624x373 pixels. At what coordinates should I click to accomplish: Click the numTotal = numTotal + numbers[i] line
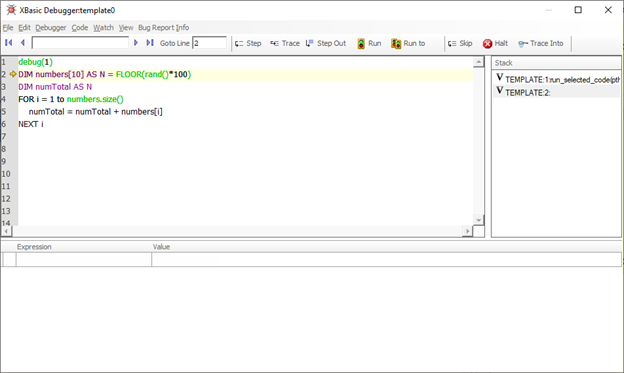[x=96, y=111]
